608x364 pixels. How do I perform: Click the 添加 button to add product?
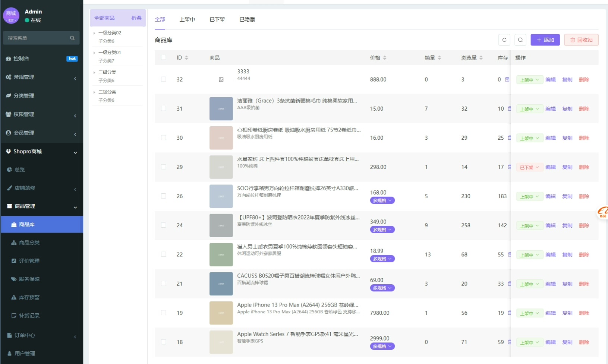(x=545, y=40)
